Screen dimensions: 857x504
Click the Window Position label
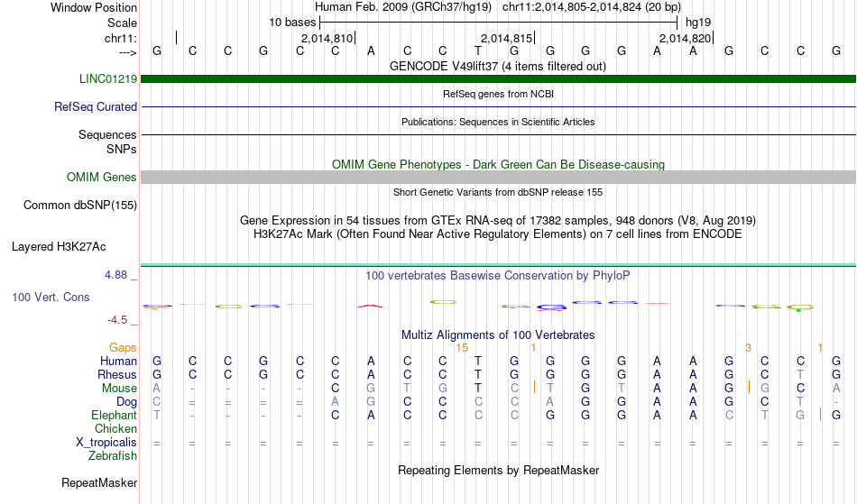[x=94, y=7]
